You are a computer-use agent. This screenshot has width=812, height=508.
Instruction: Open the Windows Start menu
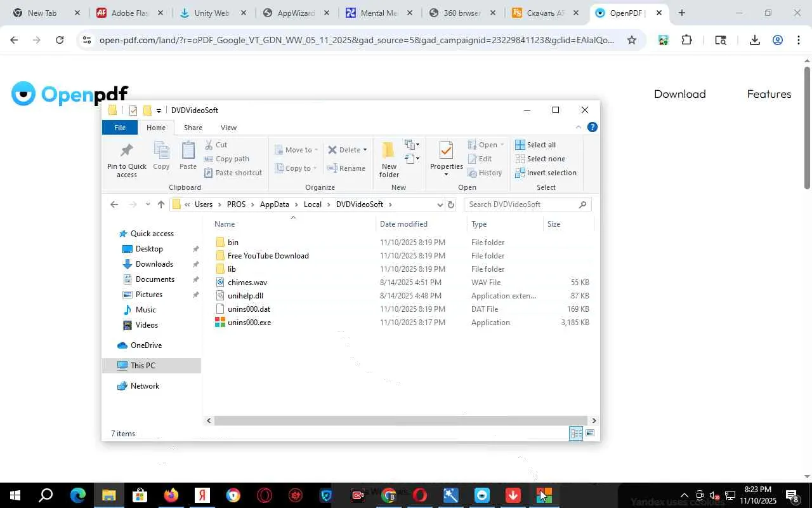pyautogui.click(x=15, y=495)
